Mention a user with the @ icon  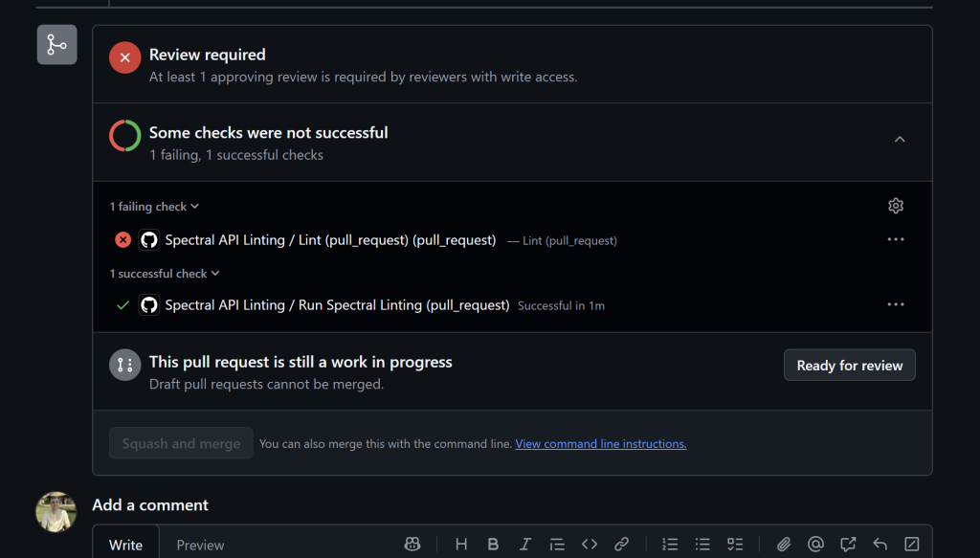815,544
